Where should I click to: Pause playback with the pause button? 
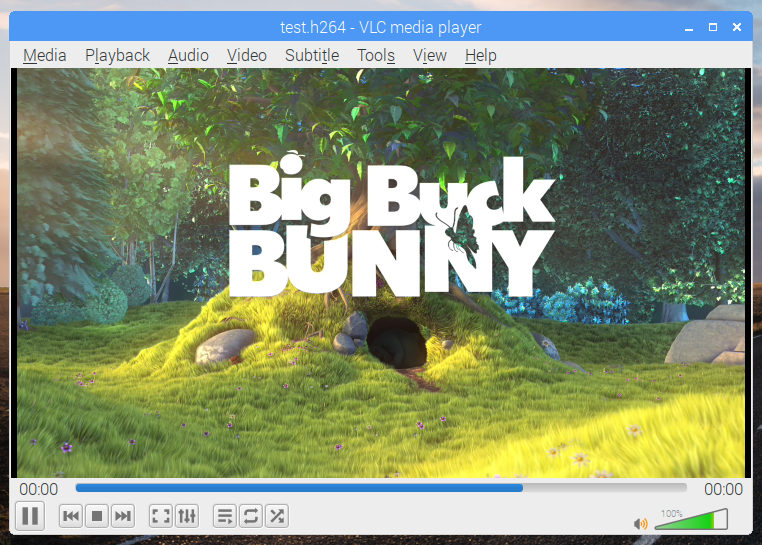30,516
